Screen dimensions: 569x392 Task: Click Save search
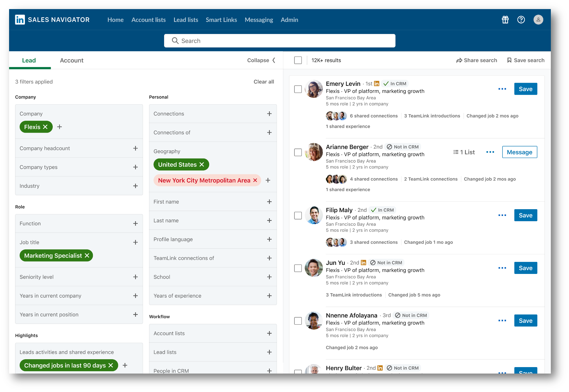526,60
